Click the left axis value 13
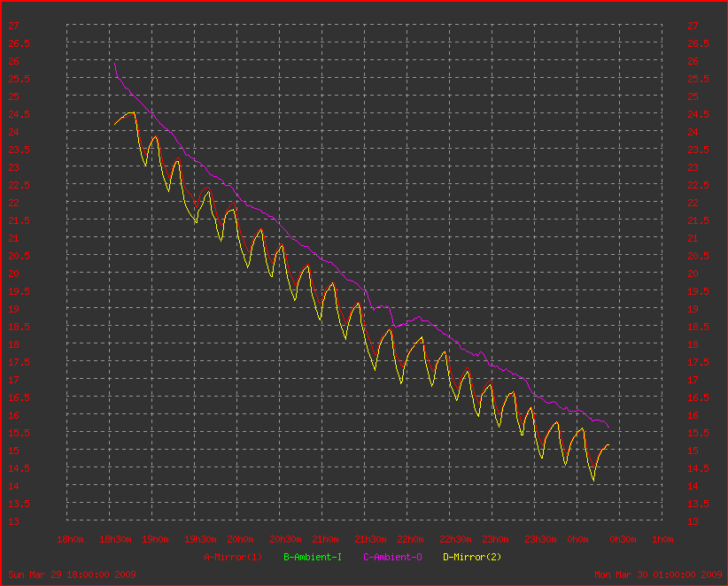Screen dimensions: 728x586 pyautogui.click(x=13, y=521)
